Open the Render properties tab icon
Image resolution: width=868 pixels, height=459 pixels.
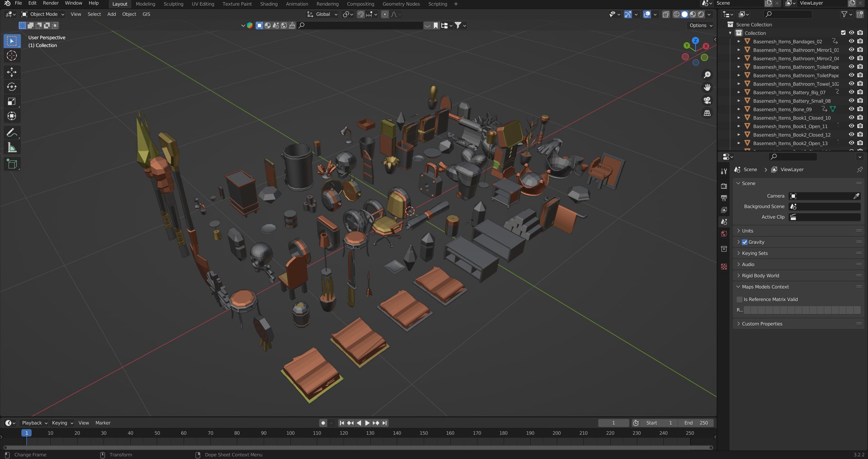[724, 186]
